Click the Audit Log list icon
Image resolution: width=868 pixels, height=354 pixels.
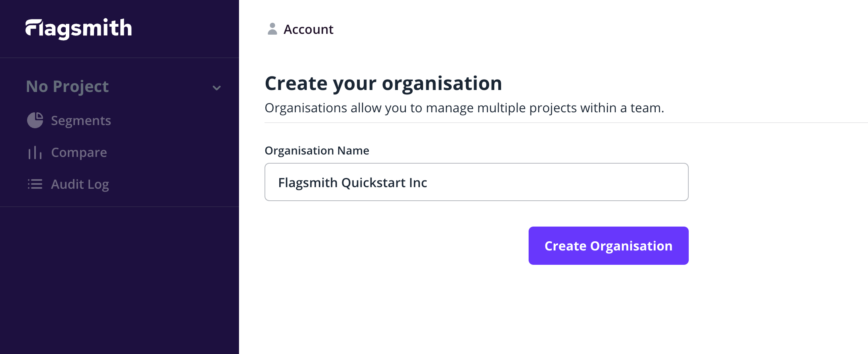point(35,184)
